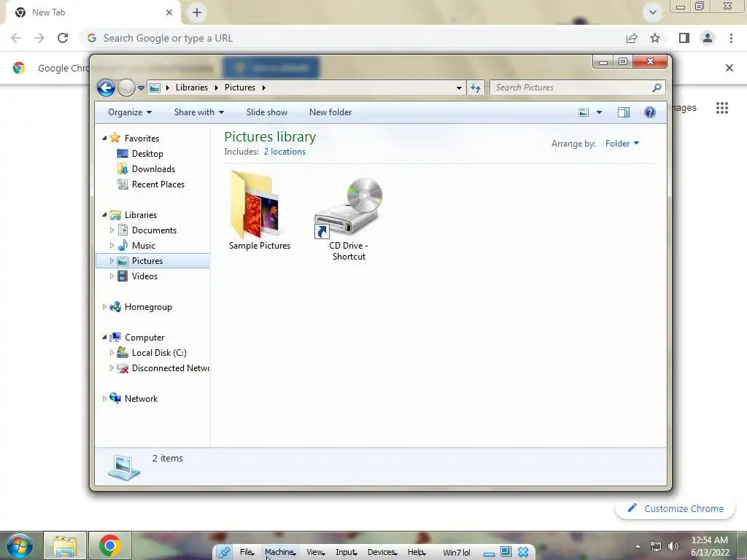The image size is (747, 560).
Task: Collapse the Favorites group arrow
Action: [104, 138]
